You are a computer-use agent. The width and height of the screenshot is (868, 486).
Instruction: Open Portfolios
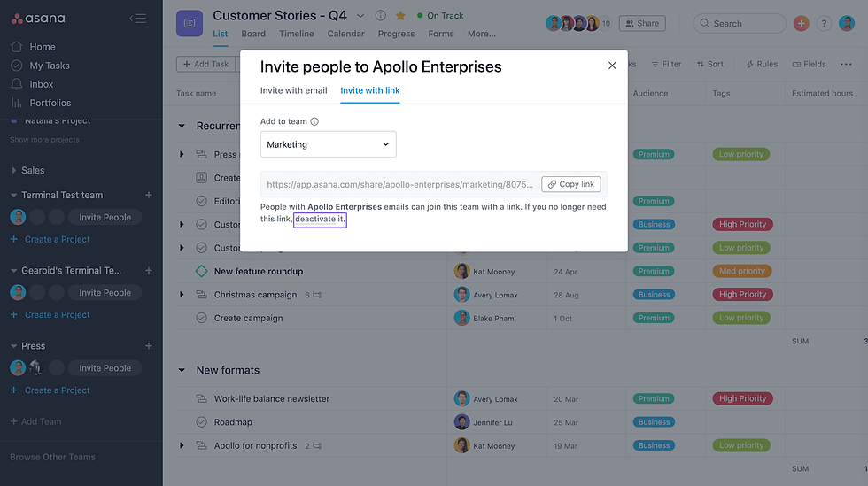click(x=41, y=103)
